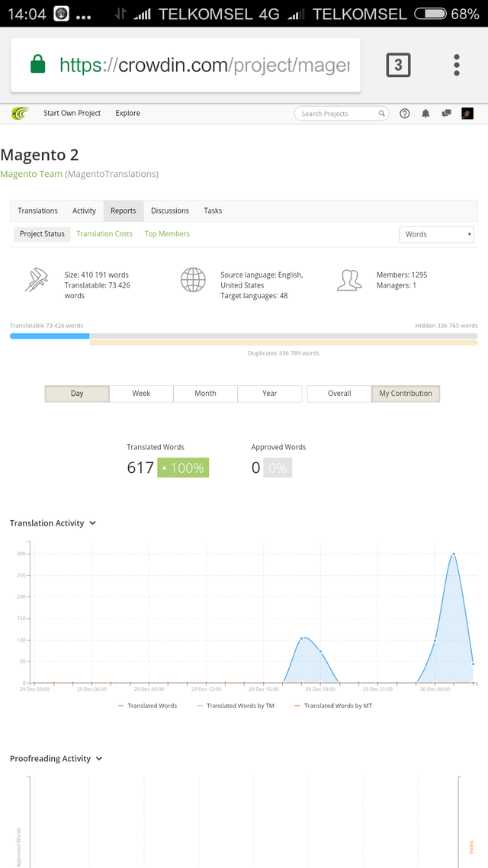Click the beige duplicates bar
Image resolution: width=488 pixels, height=868 pixels.
point(284,342)
